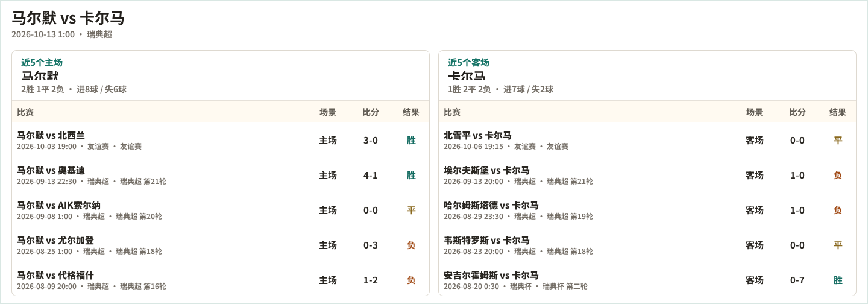Click the match date 2026-10-13 1:00

click(x=43, y=34)
